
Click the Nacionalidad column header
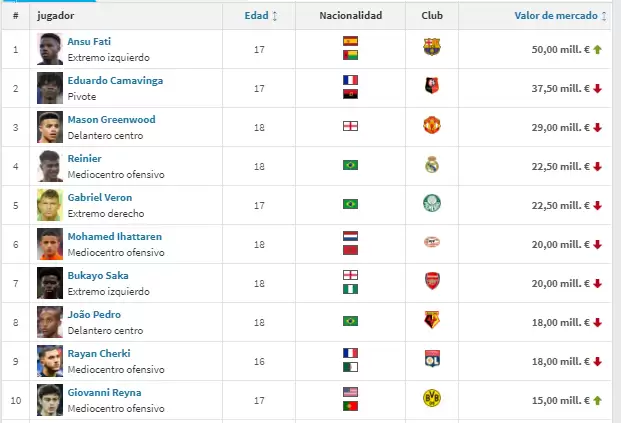(350, 16)
